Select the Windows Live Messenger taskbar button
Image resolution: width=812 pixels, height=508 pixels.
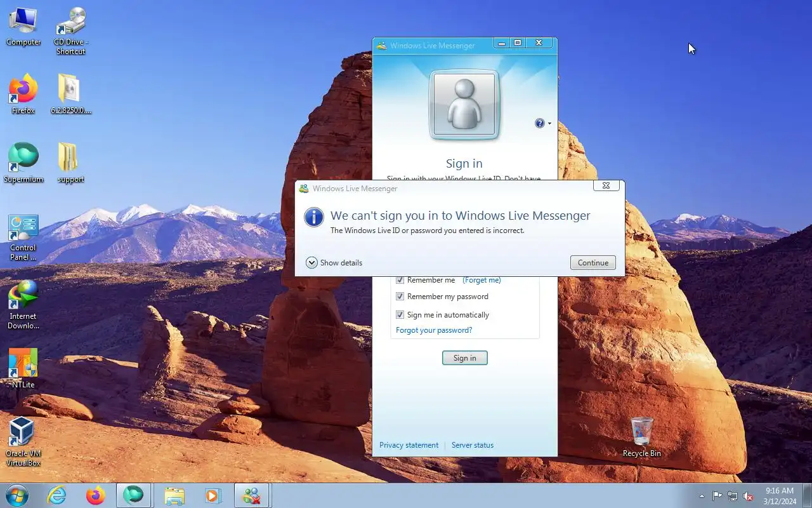pos(252,495)
